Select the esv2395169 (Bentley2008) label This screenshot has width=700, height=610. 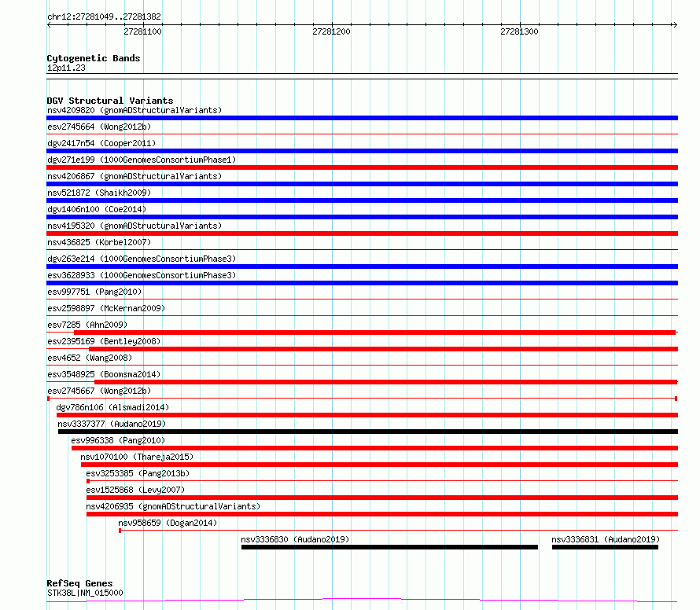coord(104,341)
